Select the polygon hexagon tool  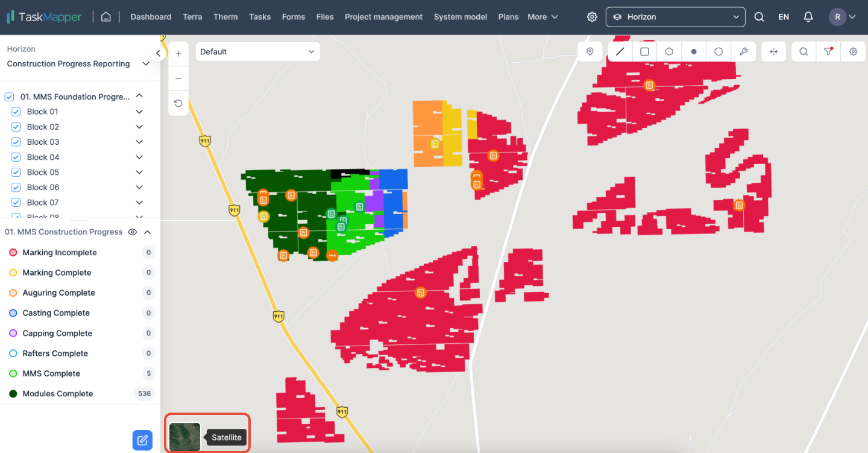coord(669,52)
